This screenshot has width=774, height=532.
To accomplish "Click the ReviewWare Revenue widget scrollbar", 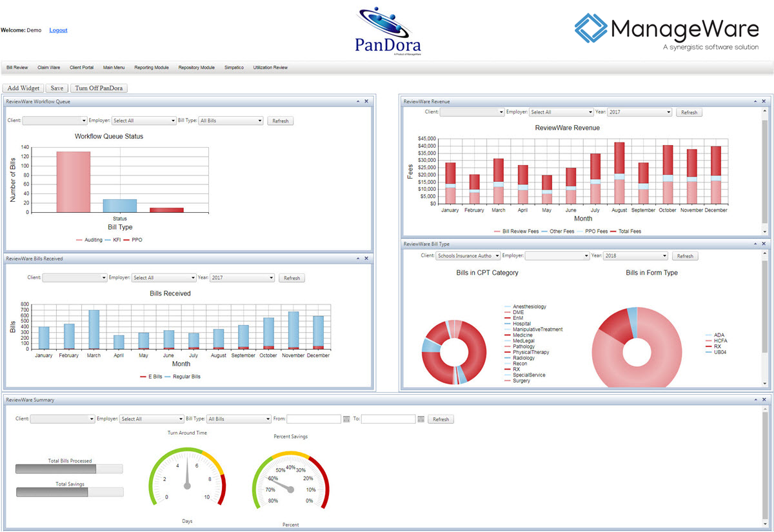I will point(766,171).
